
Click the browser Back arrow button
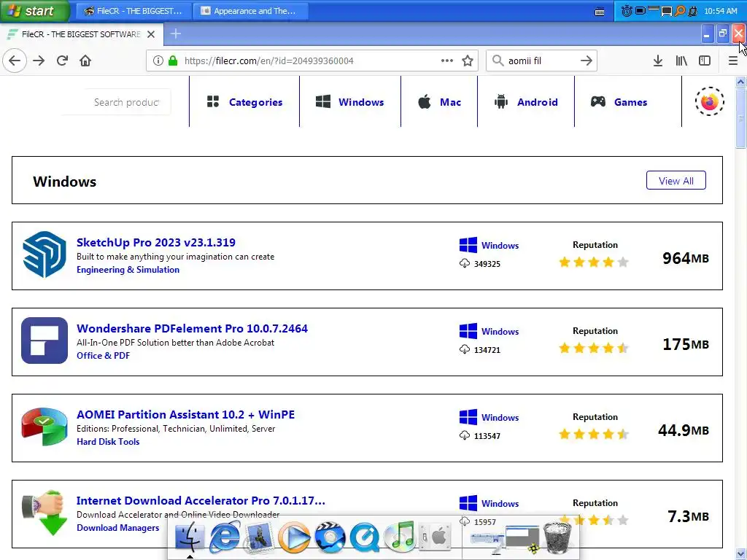coord(15,61)
